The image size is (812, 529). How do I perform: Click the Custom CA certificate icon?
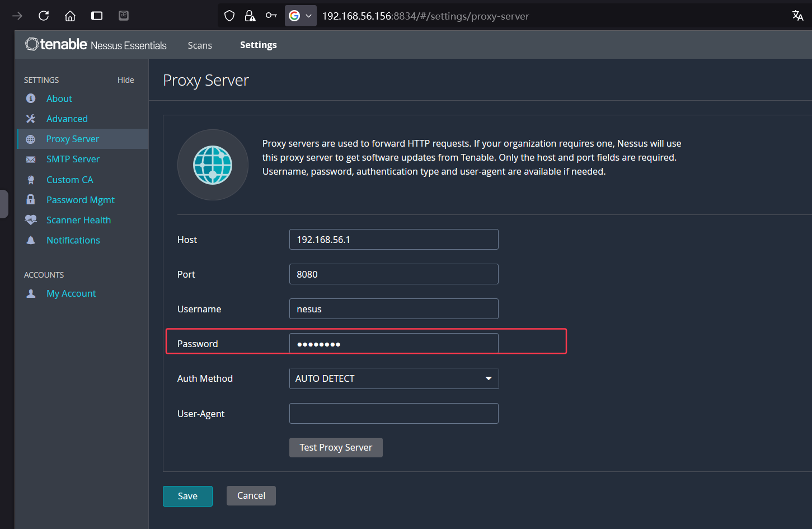click(x=31, y=180)
